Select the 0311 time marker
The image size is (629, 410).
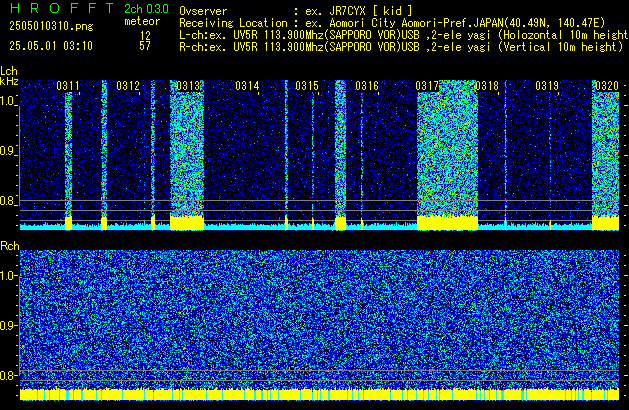click(x=68, y=86)
